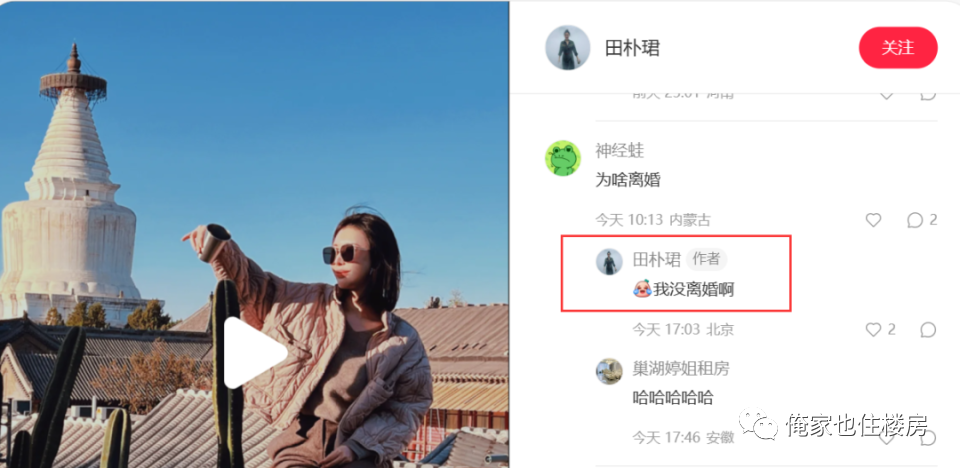Open 田朴珺's profile avatar in header
Screen dimensions: 960x468
568,48
